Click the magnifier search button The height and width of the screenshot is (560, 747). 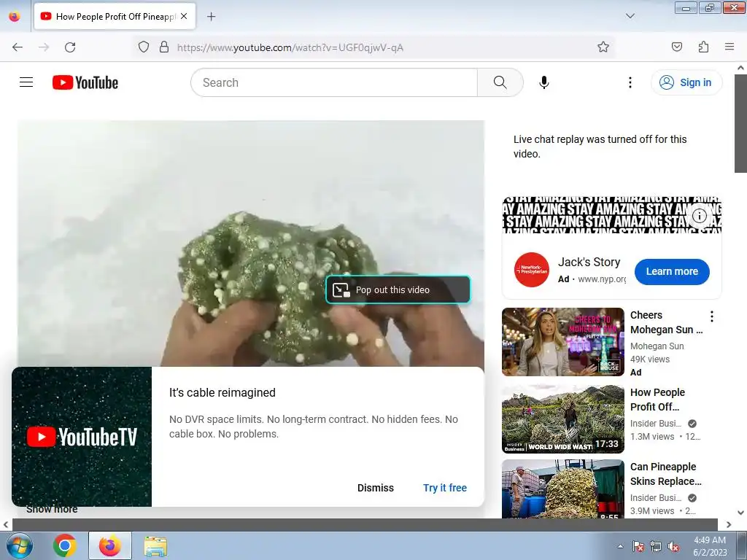[x=500, y=82]
